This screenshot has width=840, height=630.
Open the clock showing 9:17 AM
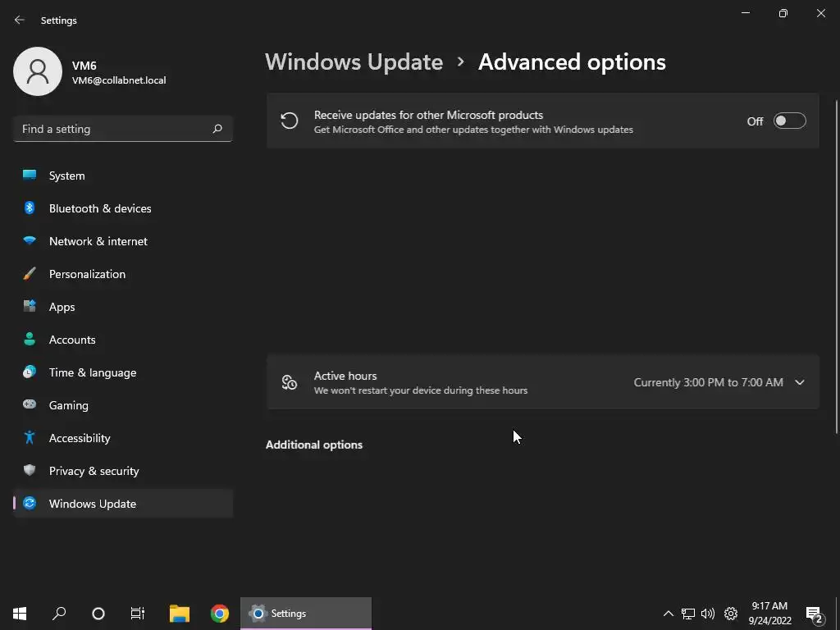[769, 614]
